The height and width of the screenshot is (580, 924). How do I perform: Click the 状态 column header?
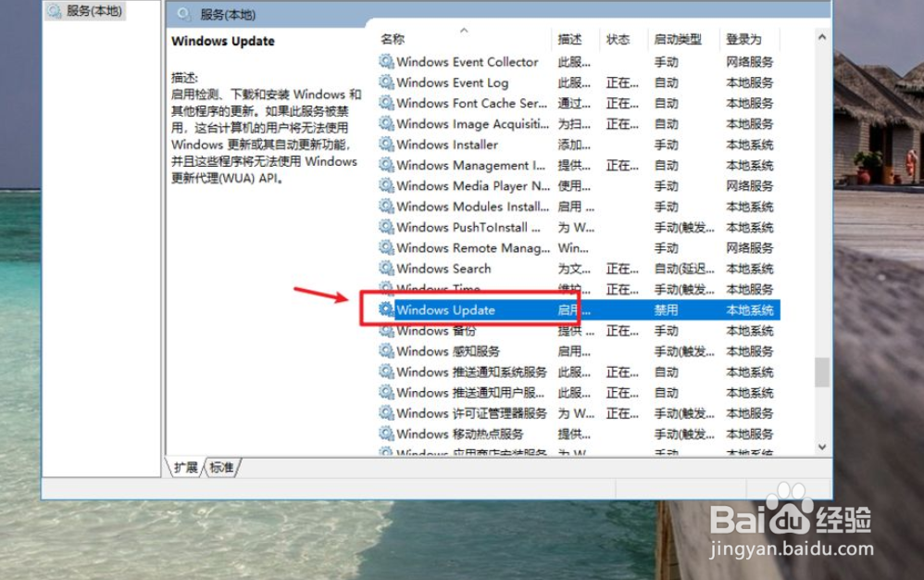point(618,39)
